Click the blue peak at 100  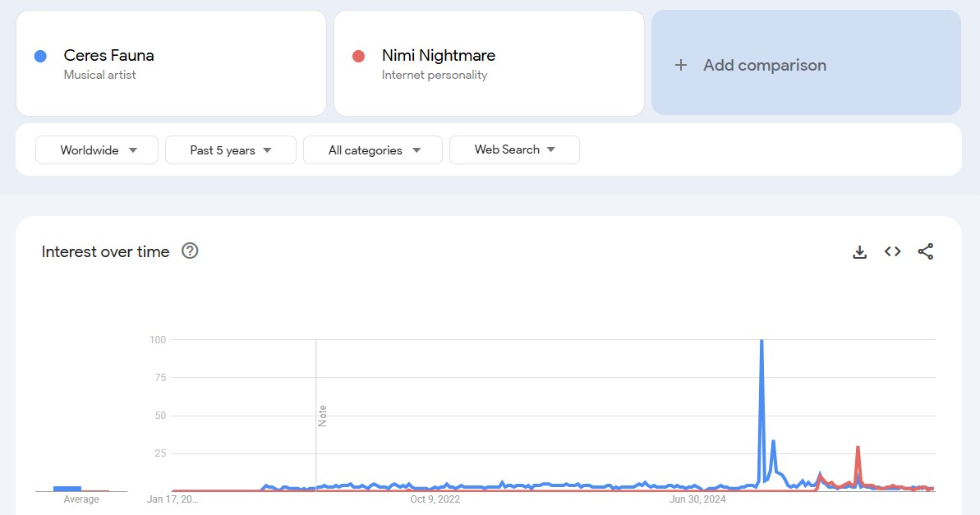coord(761,341)
